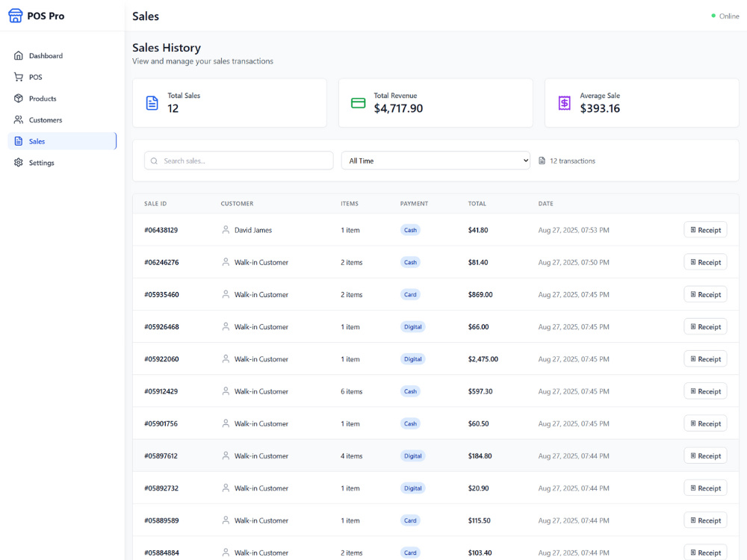View receipt for sale #05926468
747x560 pixels.
(x=706, y=327)
